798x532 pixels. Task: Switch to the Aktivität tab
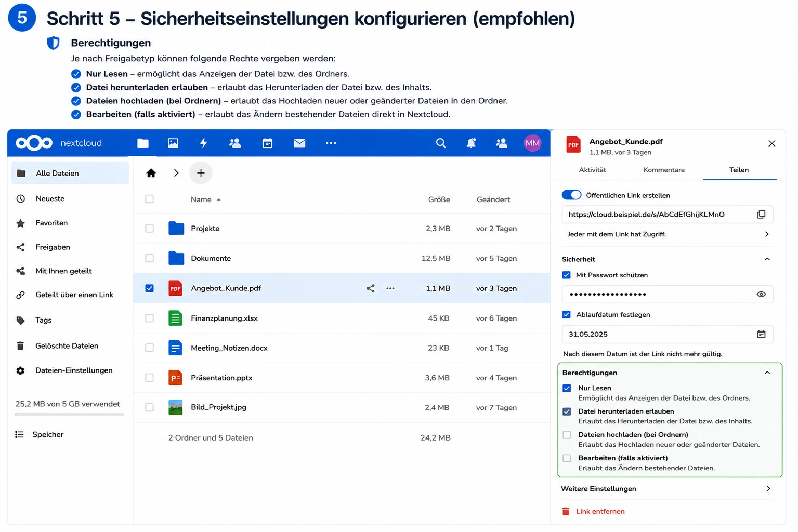tap(592, 170)
